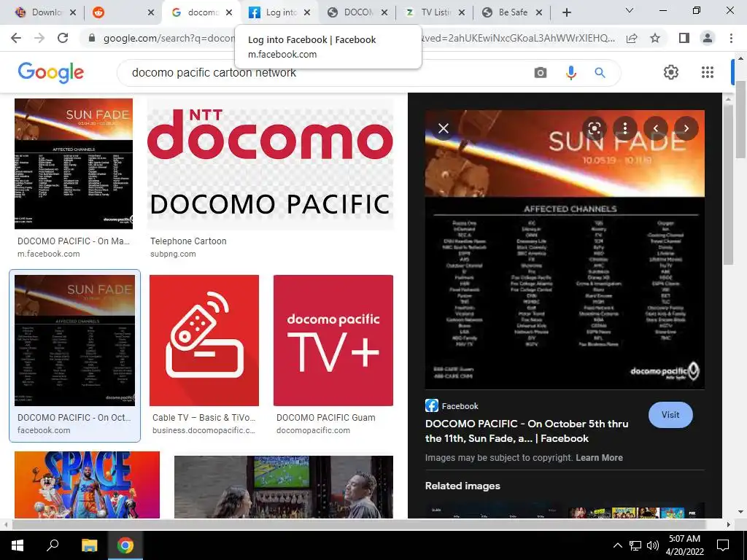Click the DOCOMO PACIFIC Guam caption

coord(326,418)
